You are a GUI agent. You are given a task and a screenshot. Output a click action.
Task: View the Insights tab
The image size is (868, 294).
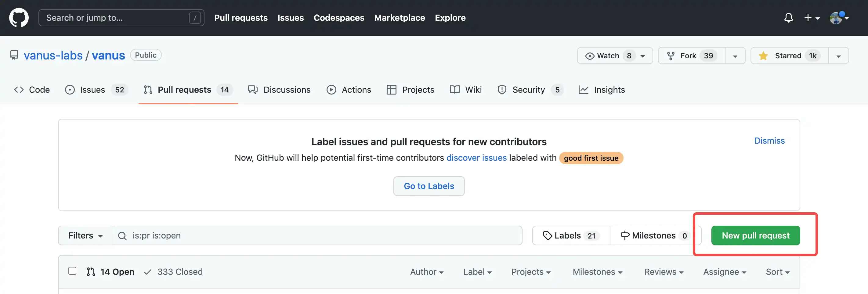602,90
